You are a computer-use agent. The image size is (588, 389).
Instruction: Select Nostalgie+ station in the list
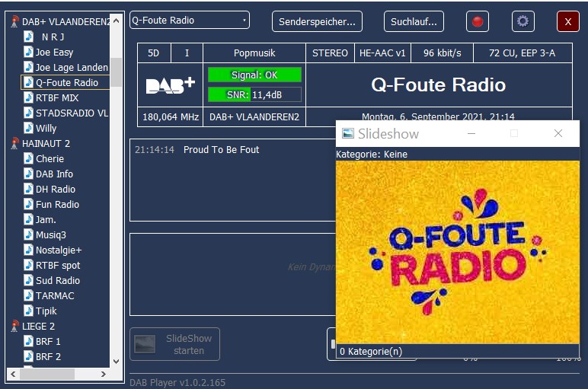click(x=58, y=250)
